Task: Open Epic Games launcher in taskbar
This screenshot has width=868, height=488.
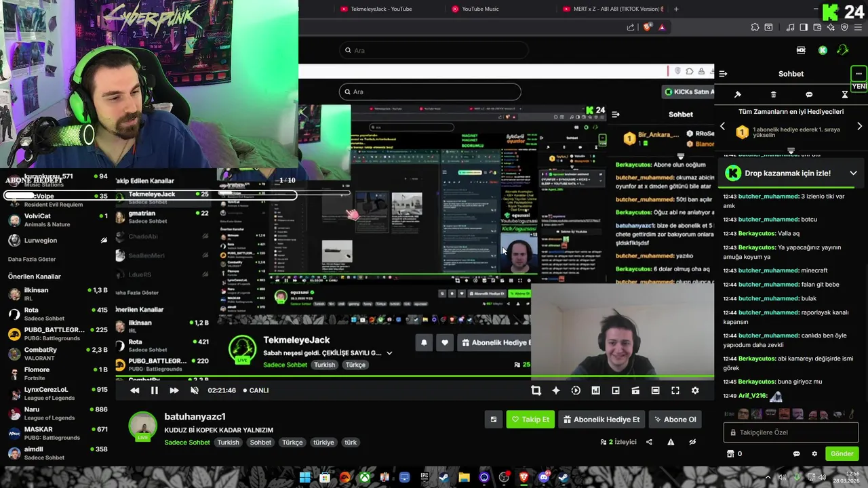Action: [x=425, y=478]
